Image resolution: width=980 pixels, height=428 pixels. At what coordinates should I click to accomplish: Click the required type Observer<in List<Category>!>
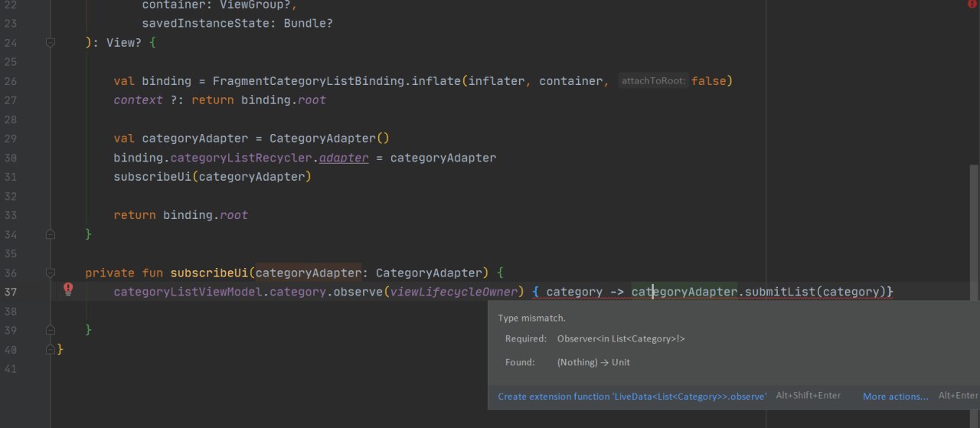[621, 338]
